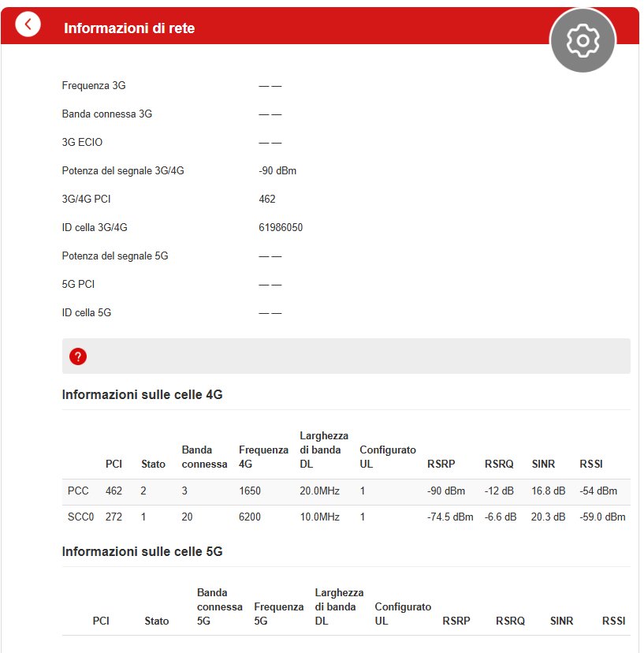Click the 'Frequenza 3G' label
This screenshot has width=644, height=653.
(x=94, y=85)
